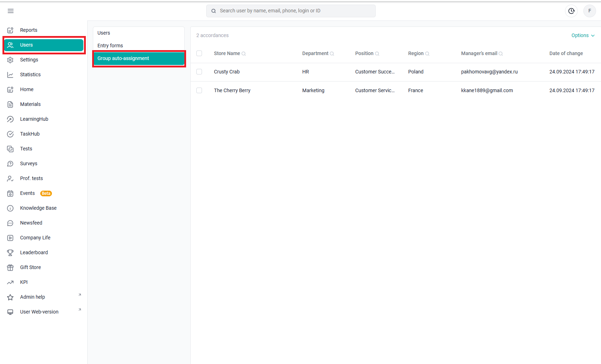Click the HR department cell
The image size is (601, 364).
[305, 72]
